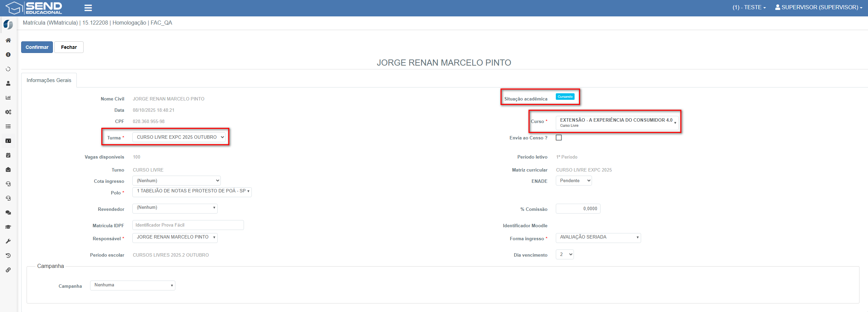Screen dimensions: 868x312
Task: Select the Informações Gerais tab
Action: [49, 80]
